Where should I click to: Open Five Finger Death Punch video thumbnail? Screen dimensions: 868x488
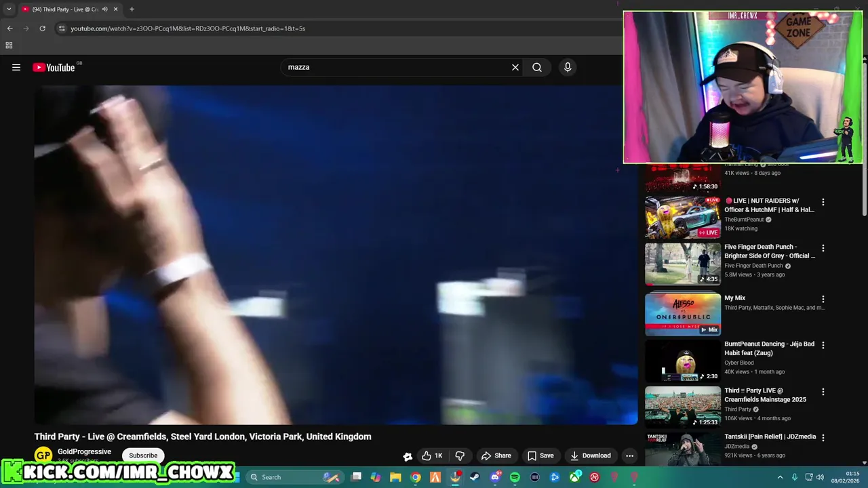click(683, 264)
